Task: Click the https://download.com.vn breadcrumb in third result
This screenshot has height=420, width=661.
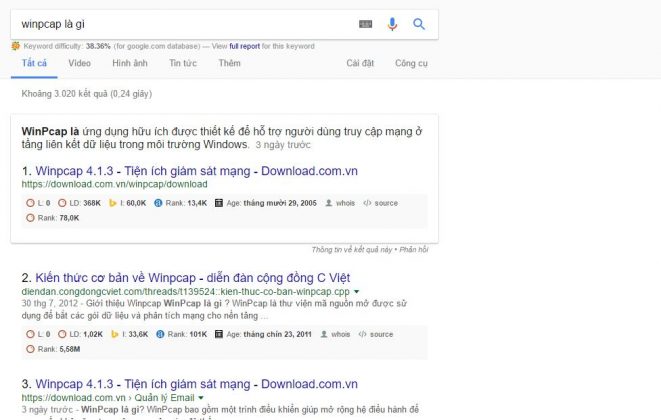Action: coord(73,398)
